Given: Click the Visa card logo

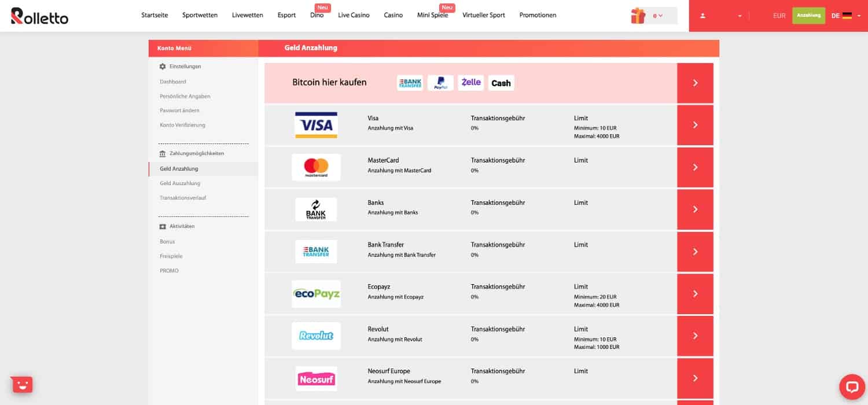Looking at the screenshot, I should 316,125.
